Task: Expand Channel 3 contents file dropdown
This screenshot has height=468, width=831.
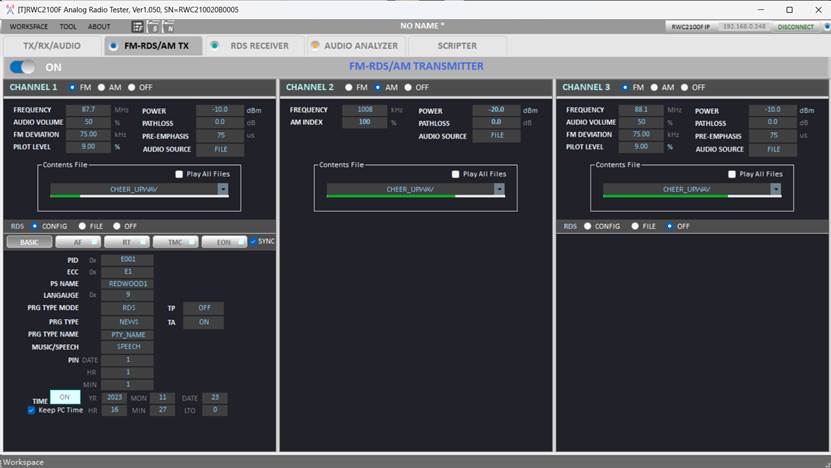Action: pyautogui.click(x=775, y=189)
